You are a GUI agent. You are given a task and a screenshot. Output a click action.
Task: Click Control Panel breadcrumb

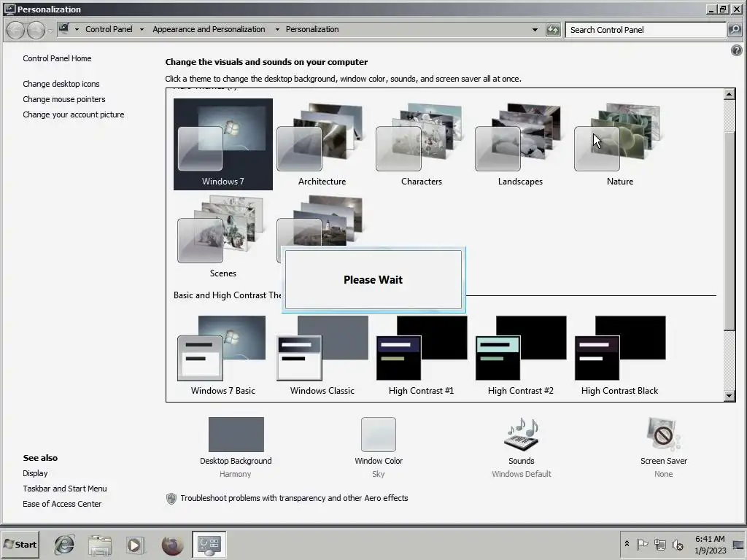109,29
